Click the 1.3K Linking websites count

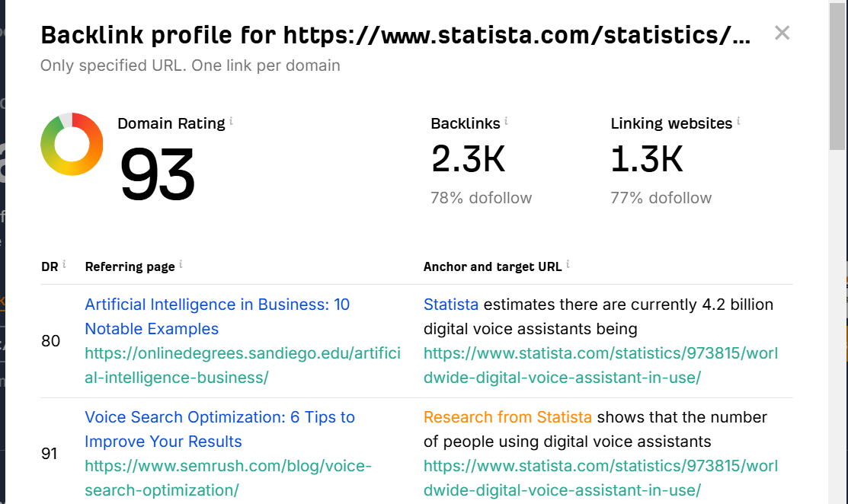pos(647,159)
